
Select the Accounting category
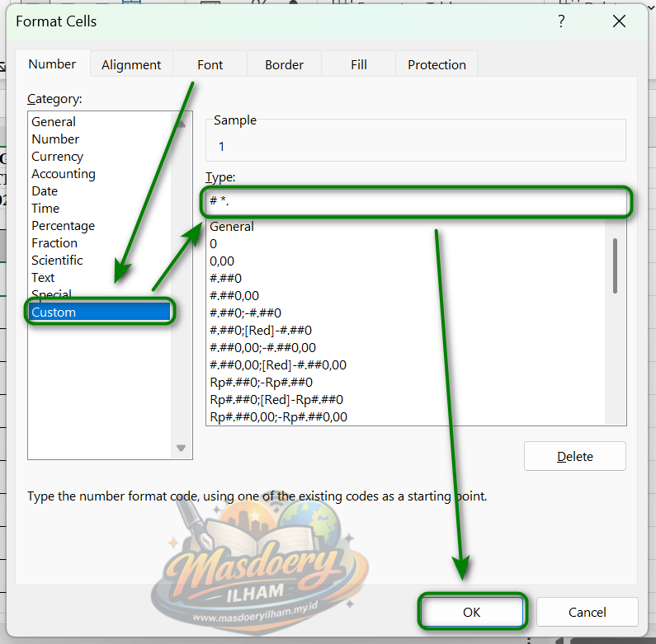(64, 174)
